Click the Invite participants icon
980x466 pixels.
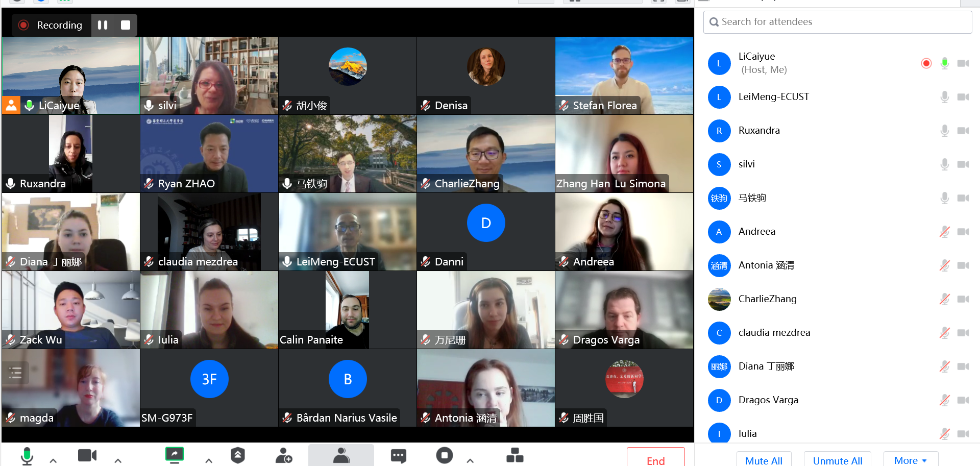284,455
